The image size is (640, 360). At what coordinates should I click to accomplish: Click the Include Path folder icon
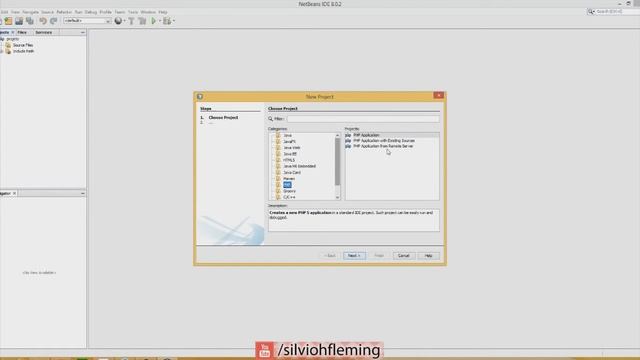click(x=8, y=51)
